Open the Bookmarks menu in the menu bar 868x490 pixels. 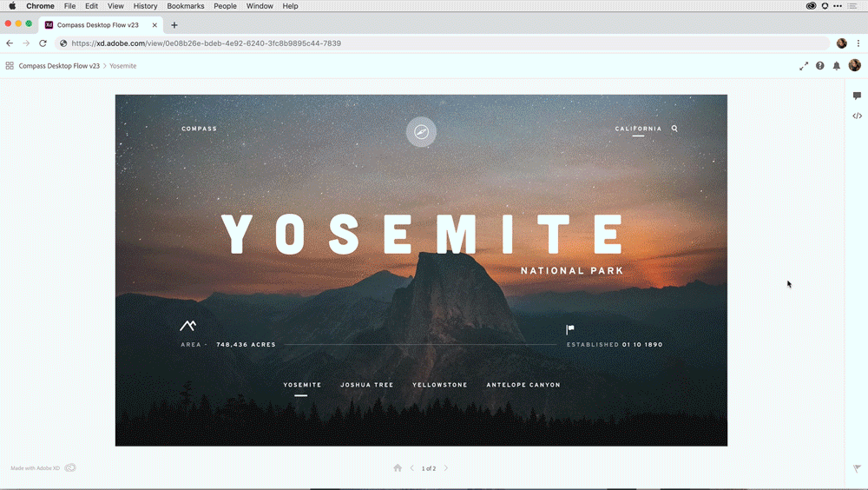point(186,6)
